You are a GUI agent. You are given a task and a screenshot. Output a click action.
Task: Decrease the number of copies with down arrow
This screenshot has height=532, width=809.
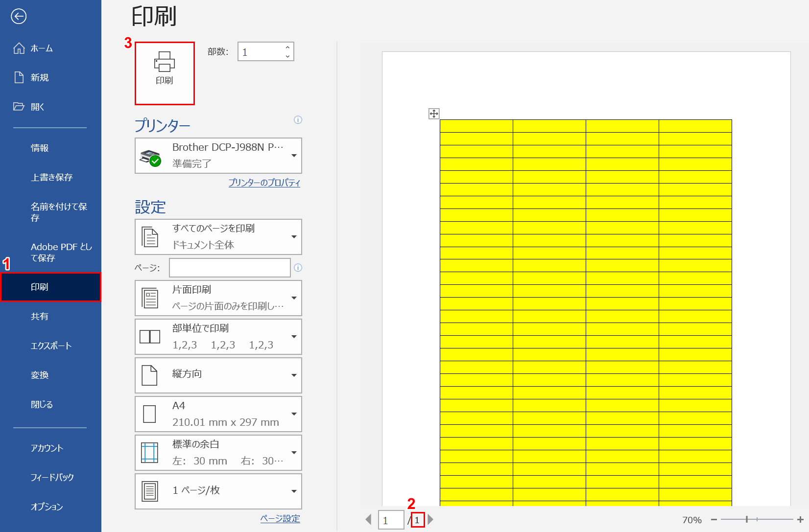point(288,56)
